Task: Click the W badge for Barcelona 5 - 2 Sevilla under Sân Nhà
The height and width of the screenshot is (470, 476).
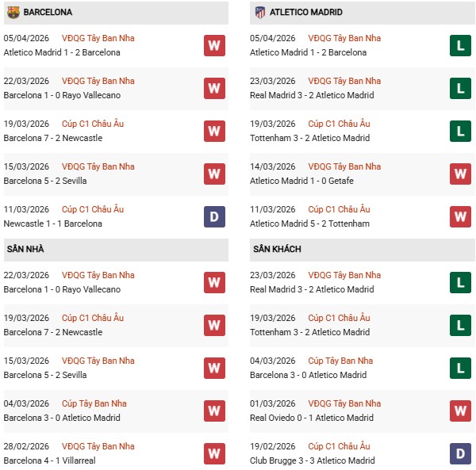Action: coord(214,369)
